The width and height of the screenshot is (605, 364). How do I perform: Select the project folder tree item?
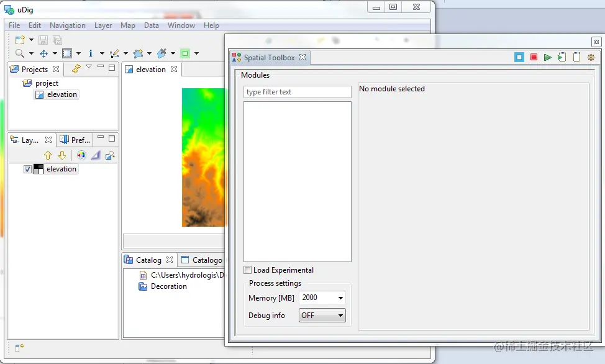point(40,83)
